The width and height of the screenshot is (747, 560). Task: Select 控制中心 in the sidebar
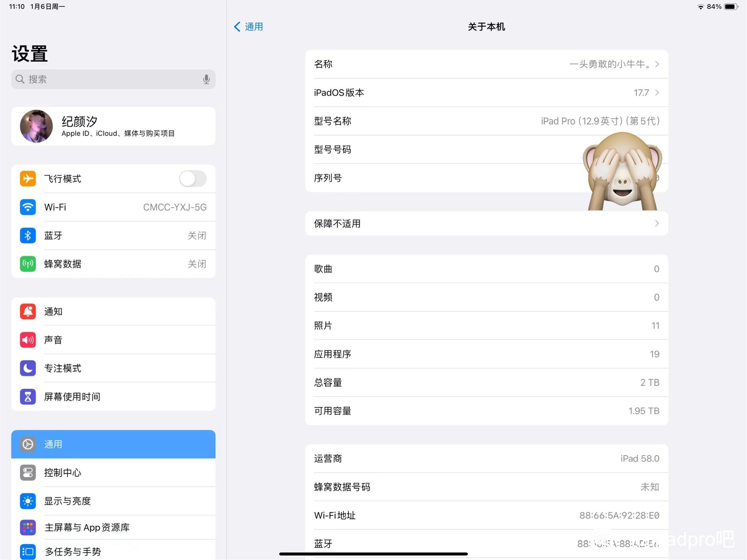tap(113, 473)
